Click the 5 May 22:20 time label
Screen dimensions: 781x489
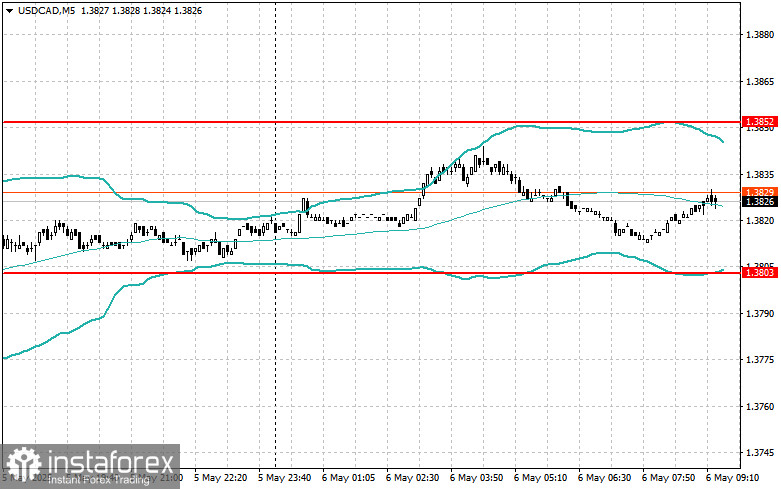pos(220,478)
